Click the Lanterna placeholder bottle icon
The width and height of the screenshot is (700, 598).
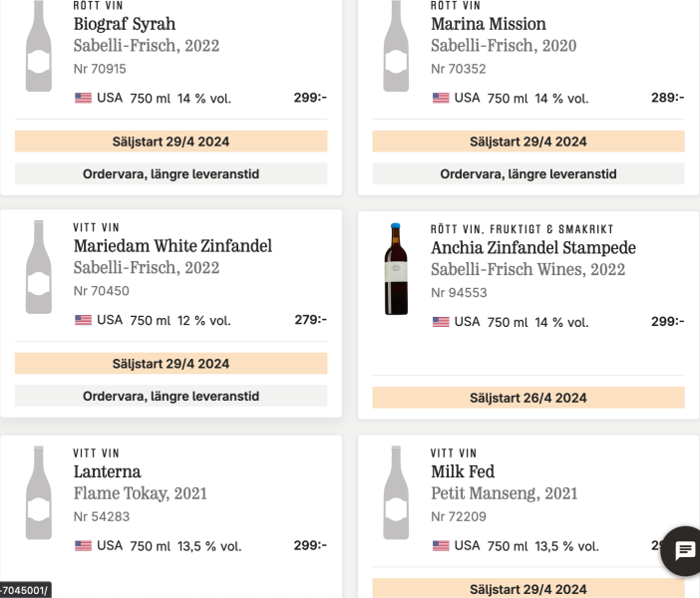[x=39, y=492]
